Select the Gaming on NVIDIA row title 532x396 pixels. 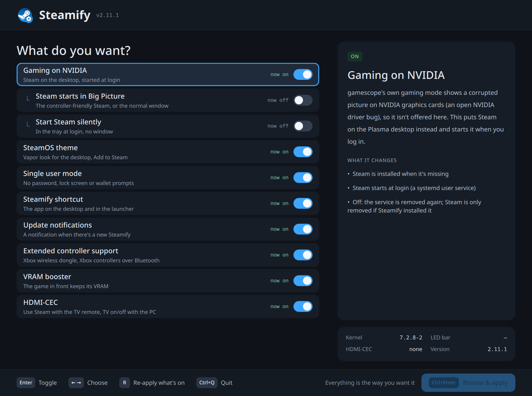click(55, 71)
